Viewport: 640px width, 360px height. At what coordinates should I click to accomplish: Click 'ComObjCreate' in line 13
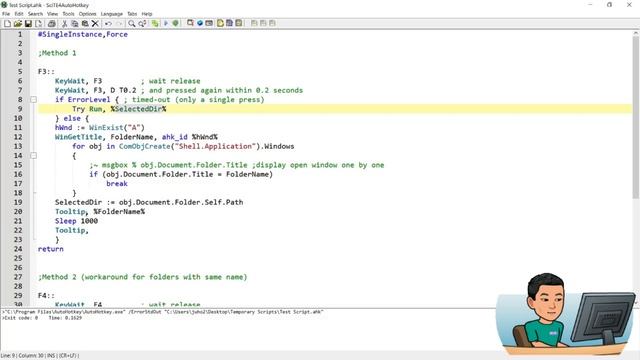144,146
